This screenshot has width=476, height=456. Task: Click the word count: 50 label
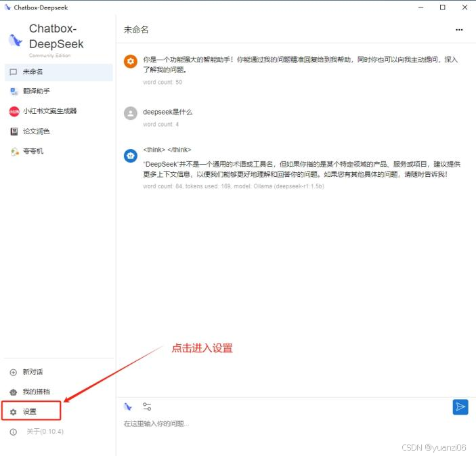163,82
